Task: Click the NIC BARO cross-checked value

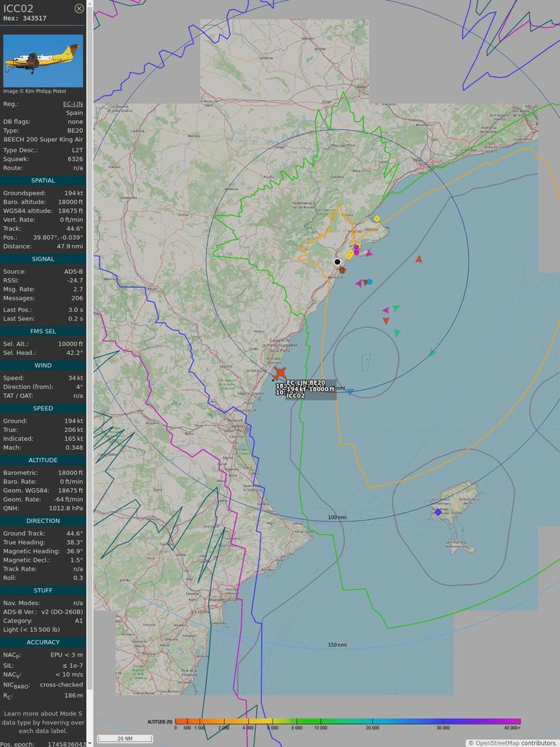Action: click(x=61, y=684)
